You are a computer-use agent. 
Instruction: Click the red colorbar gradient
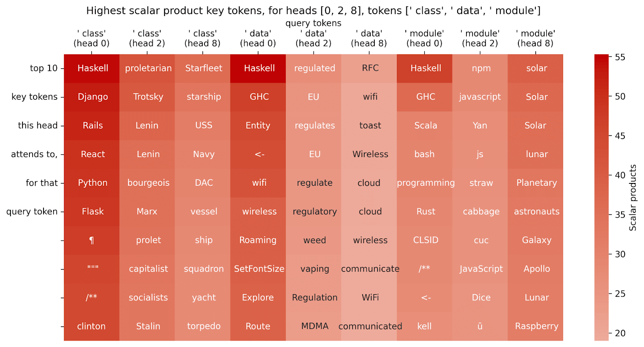coord(601,197)
